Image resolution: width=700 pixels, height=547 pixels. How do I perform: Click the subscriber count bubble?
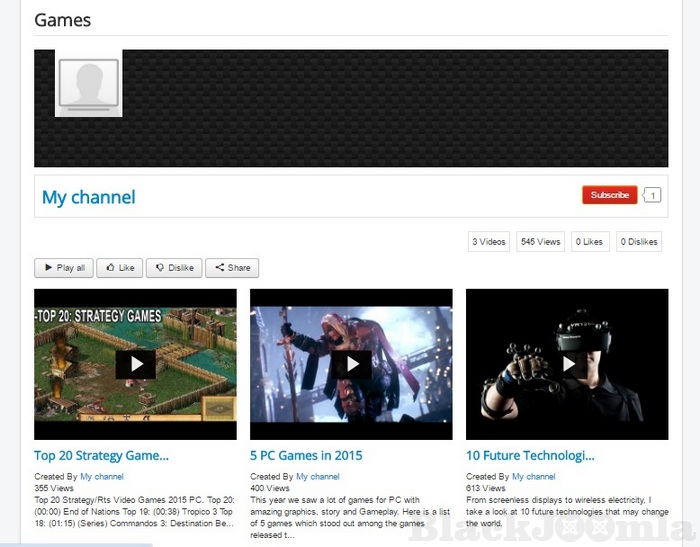(x=652, y=195)
